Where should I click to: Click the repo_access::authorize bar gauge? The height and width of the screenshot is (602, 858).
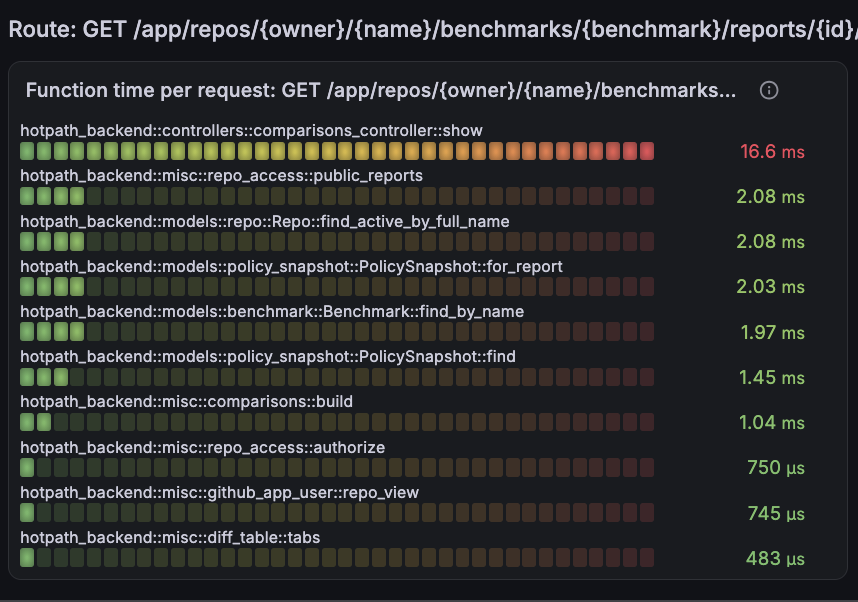pyautogui.click(x=337, y=467)
